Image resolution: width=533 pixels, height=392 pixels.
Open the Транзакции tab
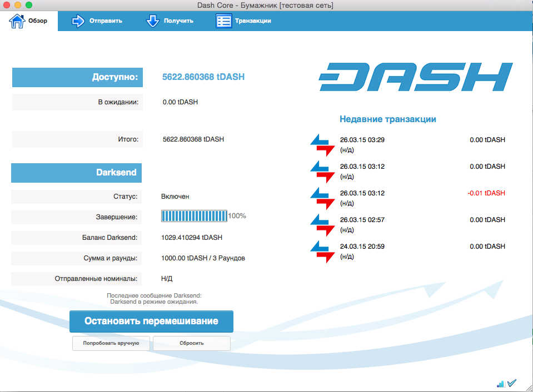point(243,21)
